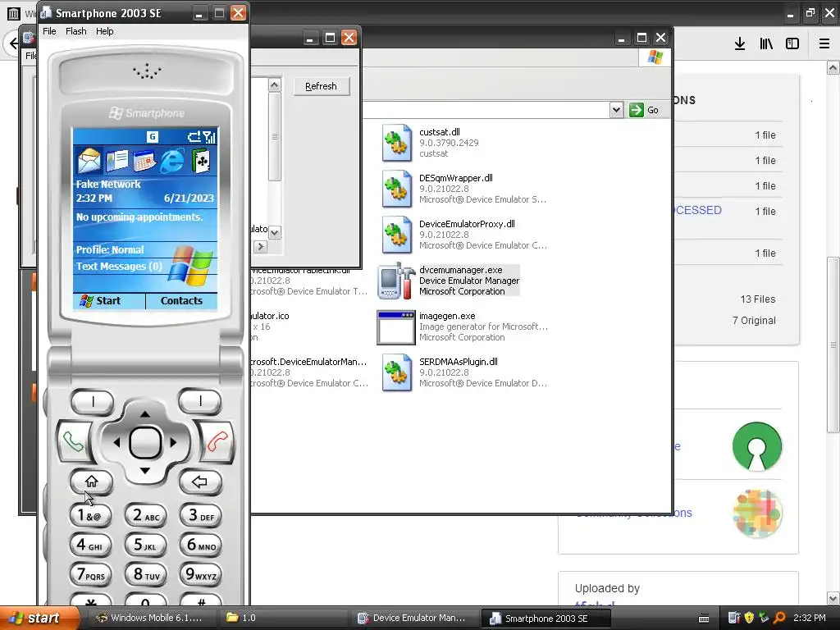Click horizontal scroll right arrow in emulator manager
The width and height of the screenshot is (840, 630).
pos(260,247)
